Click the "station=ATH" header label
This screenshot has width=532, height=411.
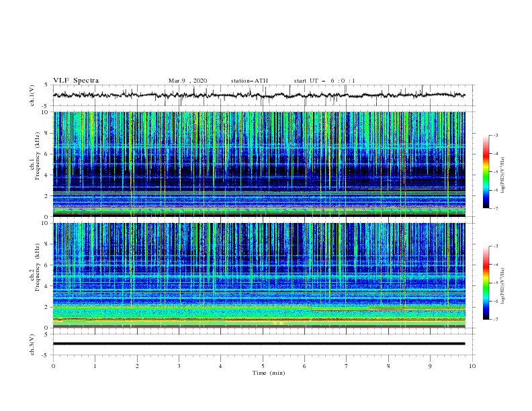coord(249,81)
